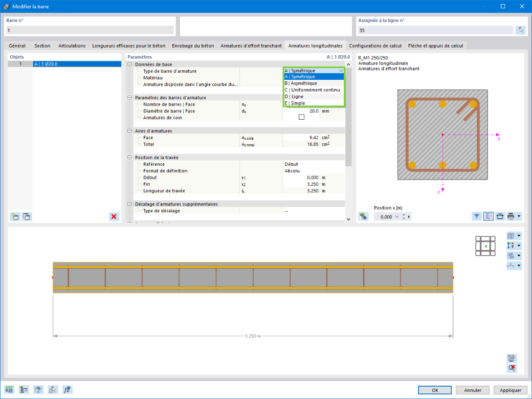Switch to the Enrobage du béton tab

point(193,46)
